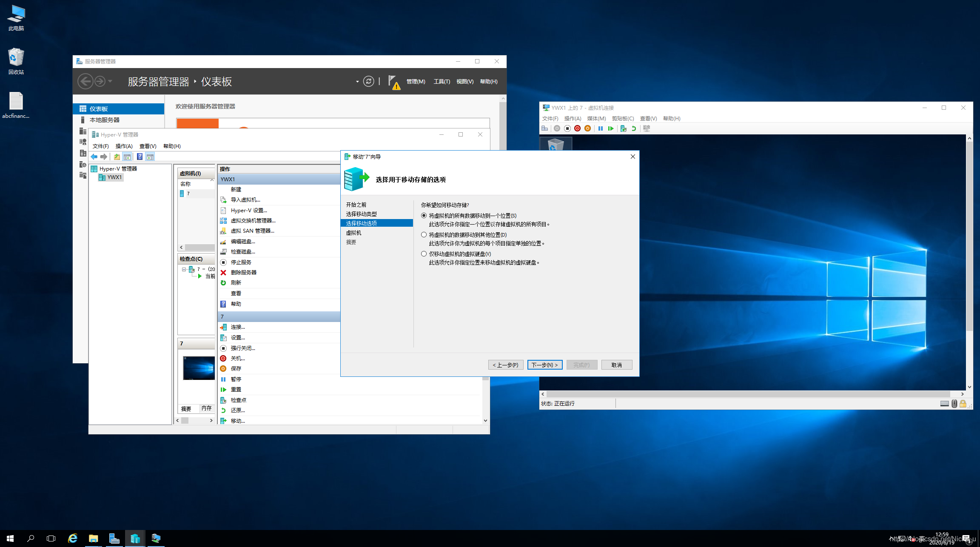Viewport: 980px width, 547px height.
Task: Collapse checkpoint tree node for VM 7
Action: pyautogui.click(x=184, y=269)
